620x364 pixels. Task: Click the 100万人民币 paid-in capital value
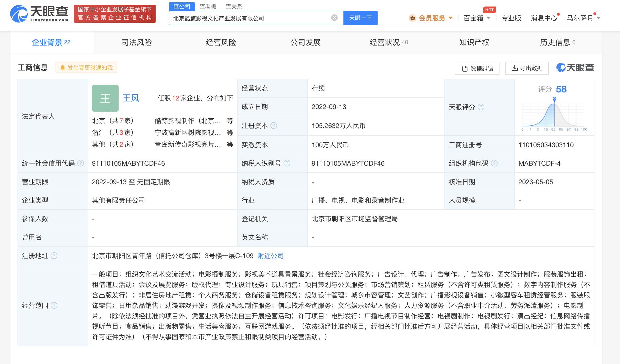[330, 145]
